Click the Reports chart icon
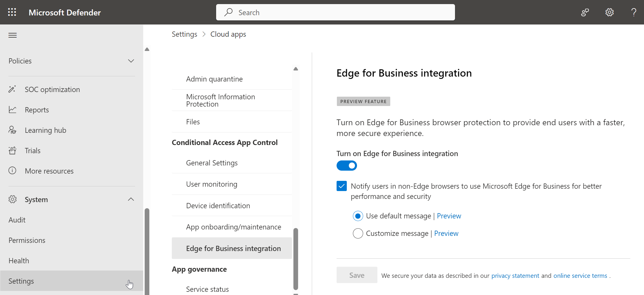Image resolution: width=644 pixels, height=295 pixels. (x=12, y=109)
